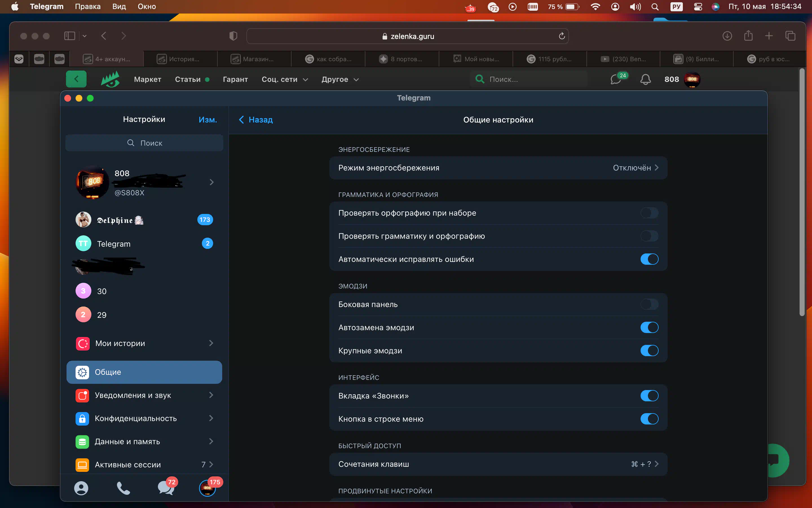Click Telegram settings search field
Viewport: 812px width, 508px height.
(144, 143)
